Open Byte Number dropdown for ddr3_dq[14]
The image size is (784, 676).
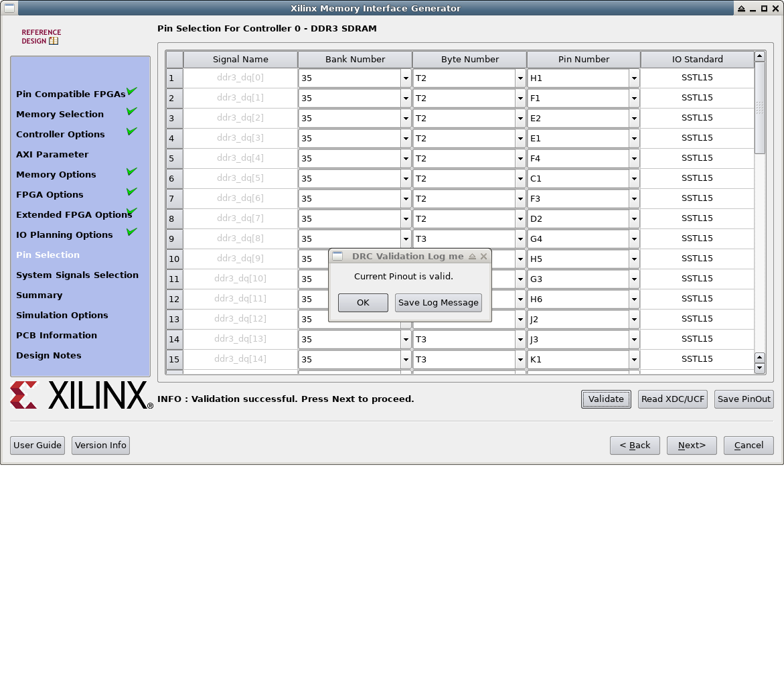520,359
